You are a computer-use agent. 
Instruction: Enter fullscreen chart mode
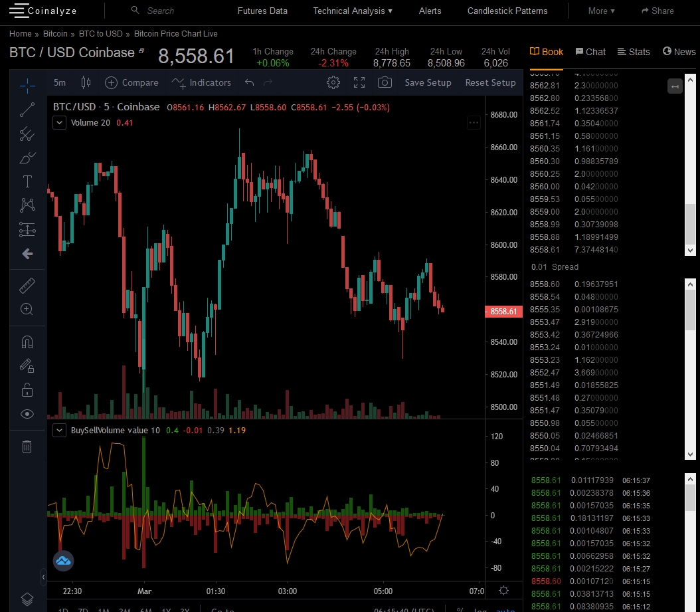(x=359, y=82)
